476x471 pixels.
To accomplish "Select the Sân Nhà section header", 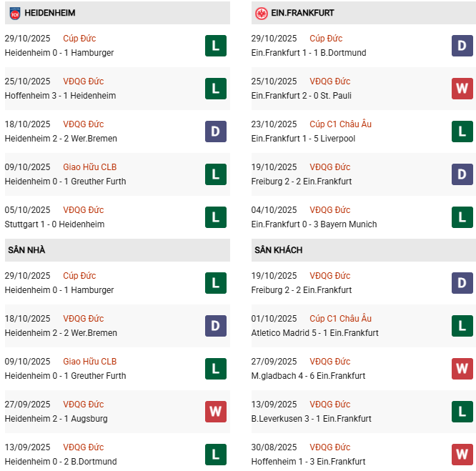I will [27, 250].
